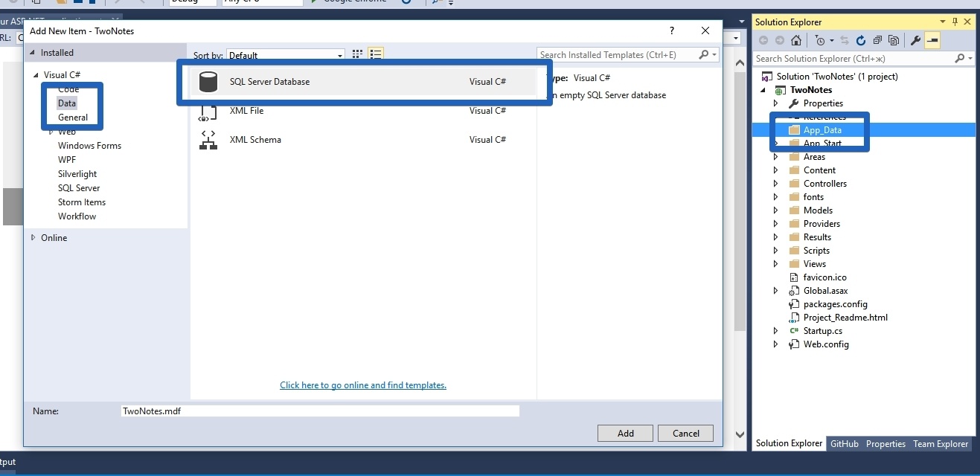Click the Cancel button

tap(686, 434)
